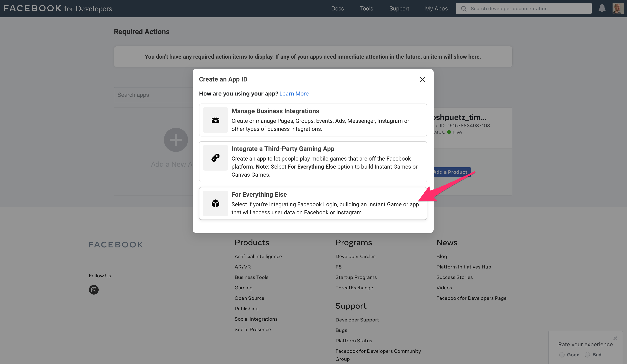Image resolution: width=627 pixels, height=364 pixels.
Task: Click the Add a Product button
Action: [452, 172]
